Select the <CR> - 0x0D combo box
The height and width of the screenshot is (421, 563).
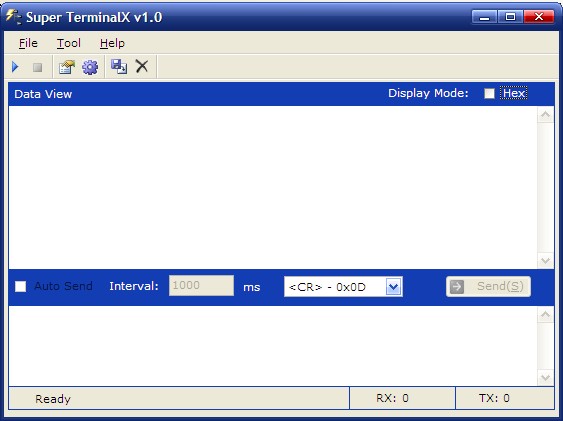click(343, 287)
